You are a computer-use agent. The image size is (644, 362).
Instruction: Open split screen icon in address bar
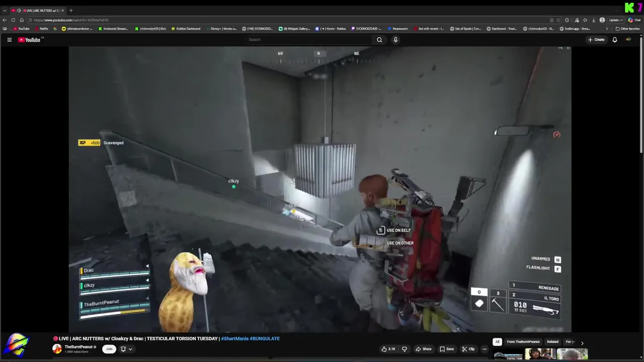tap(551, 20)
